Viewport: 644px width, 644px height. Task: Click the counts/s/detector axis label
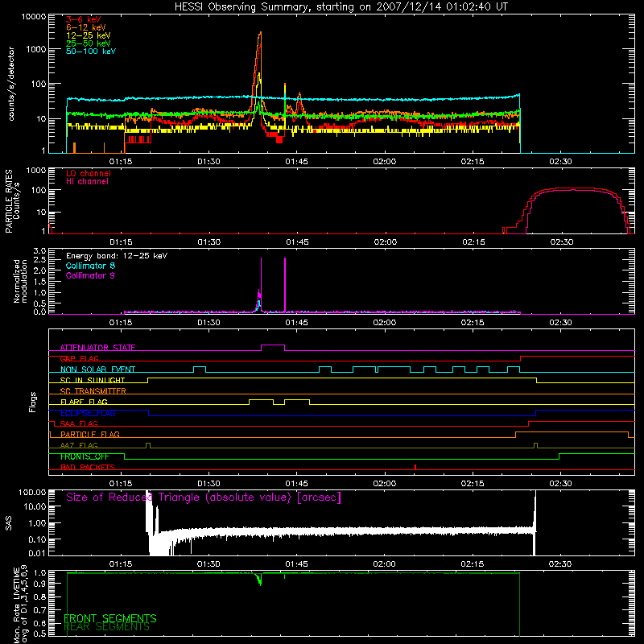(11, 84)
